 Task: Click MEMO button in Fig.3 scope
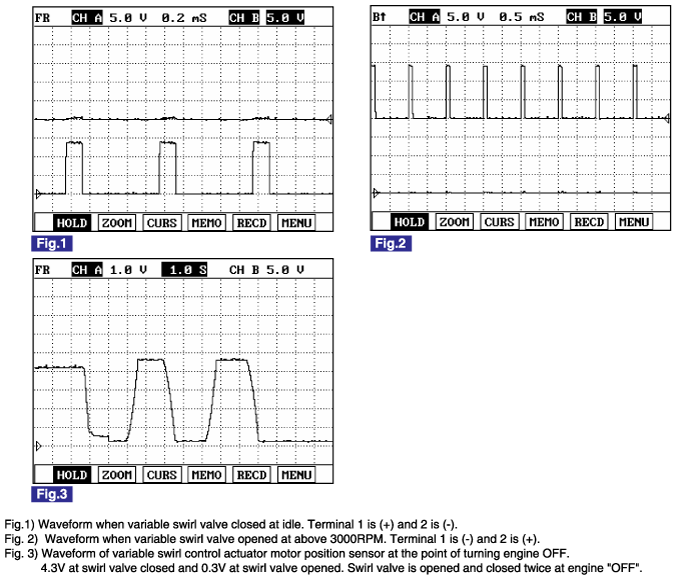(206, 475)
